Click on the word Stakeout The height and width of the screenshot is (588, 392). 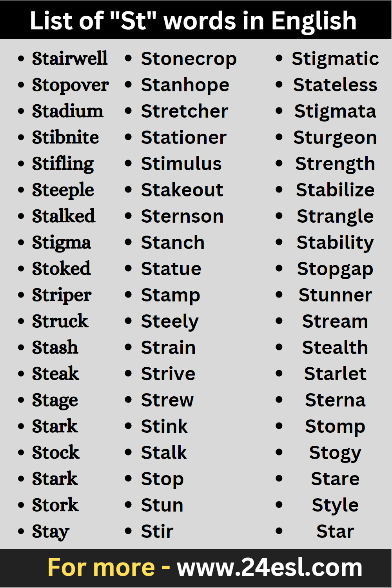coord(182,190)
